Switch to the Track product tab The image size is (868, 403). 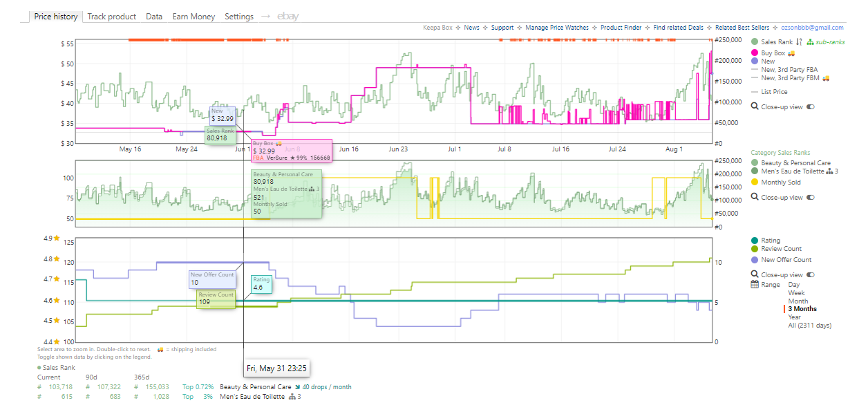click(x=111, y=17)
